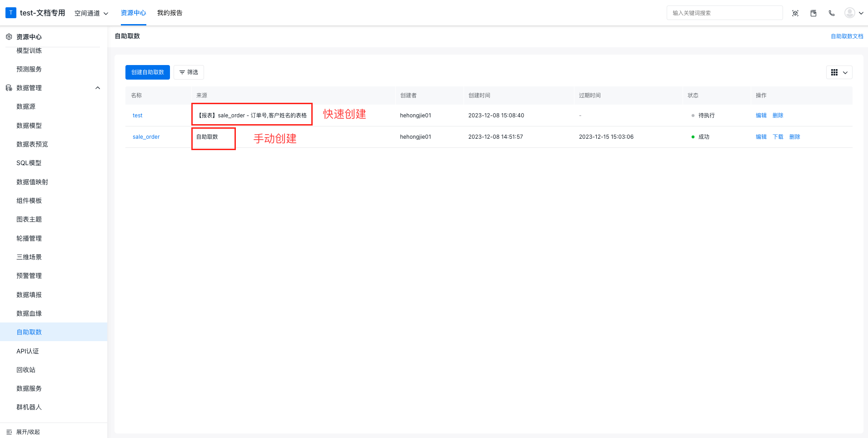This screenshot has height=438, width=868.
Task: Open 三维场景 in sidebar
Action: [29, 257]
